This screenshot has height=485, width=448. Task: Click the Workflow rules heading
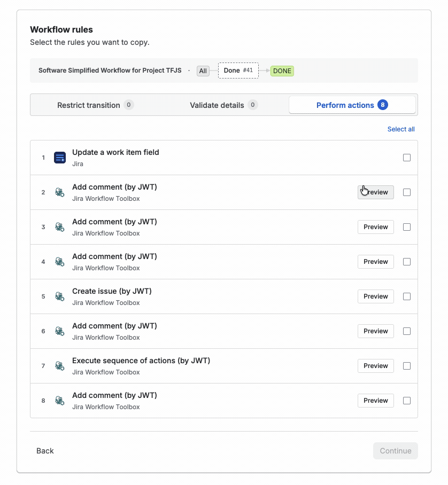coord(61,30)
